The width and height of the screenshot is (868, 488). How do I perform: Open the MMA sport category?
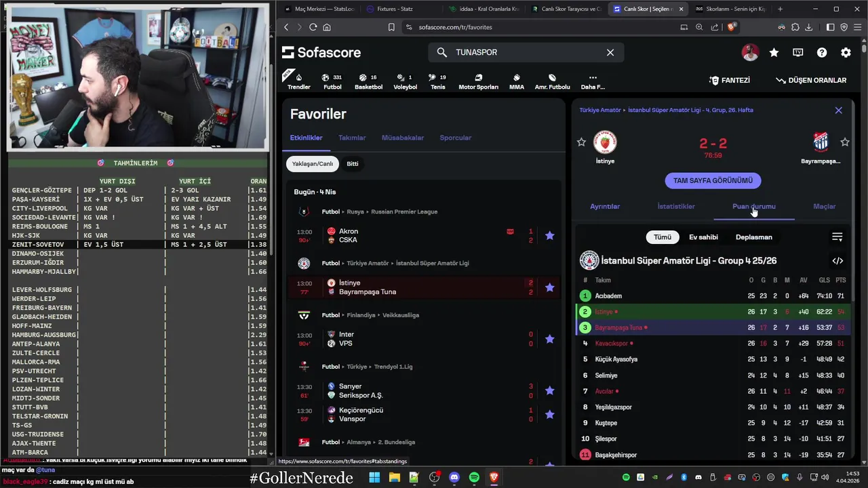point(517,81)
